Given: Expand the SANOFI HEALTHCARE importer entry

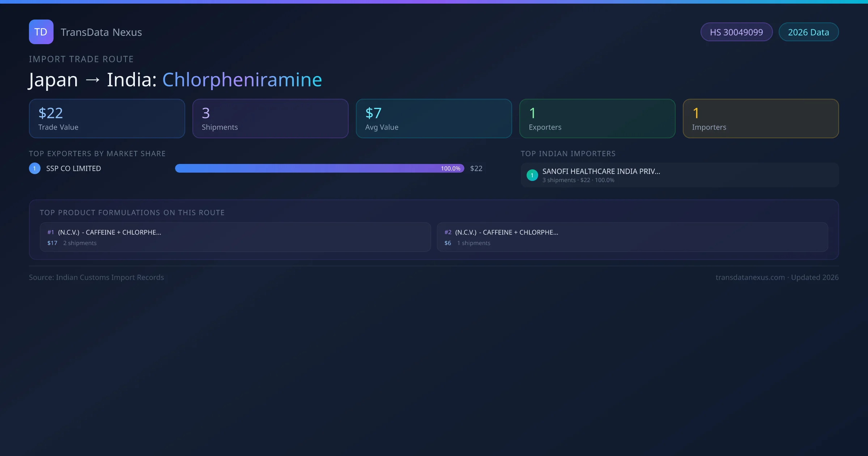Looking at the screenshot, I should tap(679, 175).
